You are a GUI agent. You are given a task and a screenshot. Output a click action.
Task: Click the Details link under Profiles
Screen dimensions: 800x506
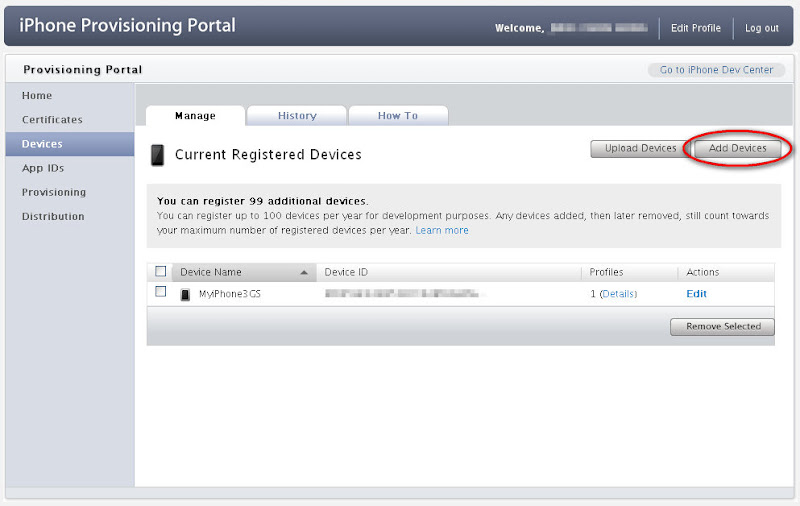coord(618,294)
